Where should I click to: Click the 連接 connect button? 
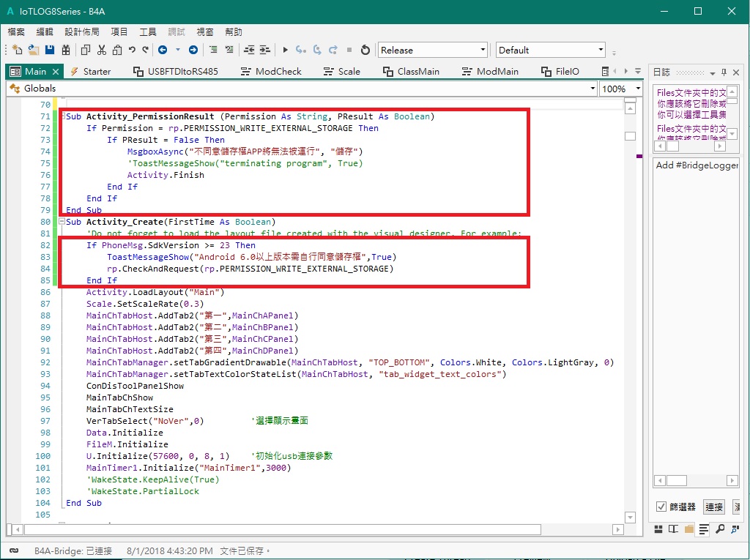pyautogui.click(x=713, y=507)
